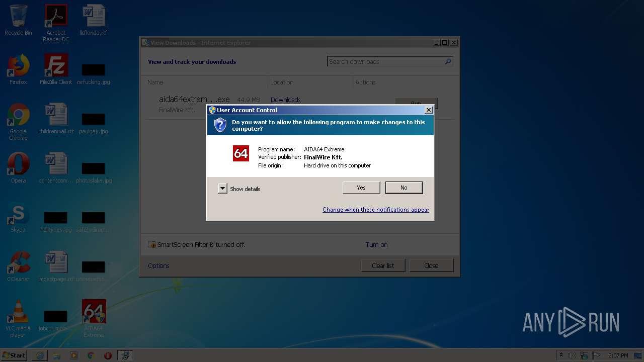Launch Skype desktop shortcut

click(x=18, y=217)
